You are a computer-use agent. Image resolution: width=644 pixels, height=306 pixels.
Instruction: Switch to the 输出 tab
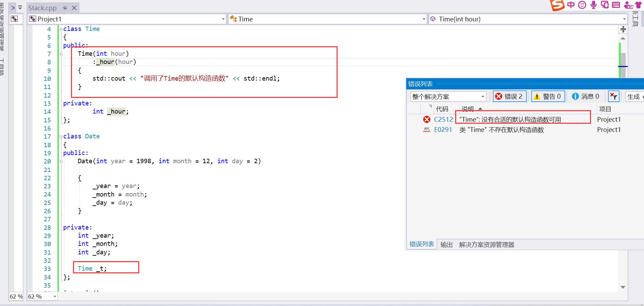coord(446,244)
